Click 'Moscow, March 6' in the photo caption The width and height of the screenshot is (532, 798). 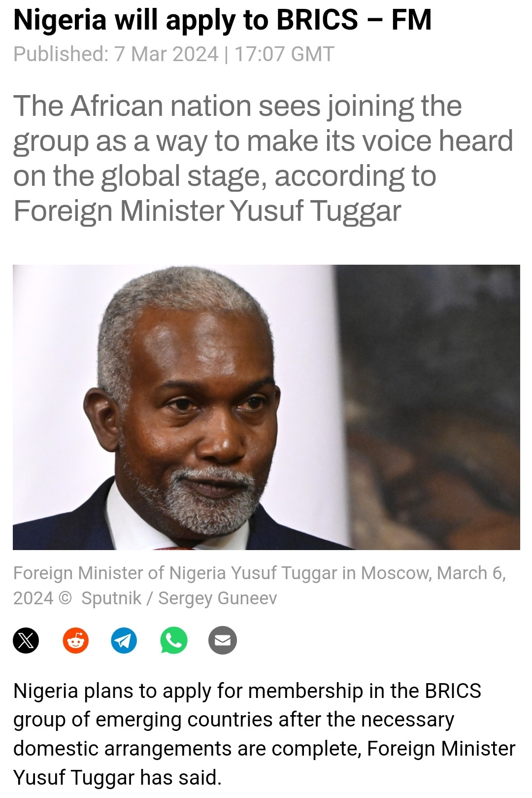433,573
